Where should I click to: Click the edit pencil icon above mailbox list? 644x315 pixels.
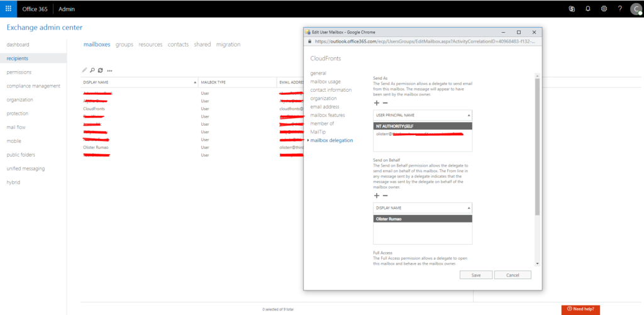84,70
